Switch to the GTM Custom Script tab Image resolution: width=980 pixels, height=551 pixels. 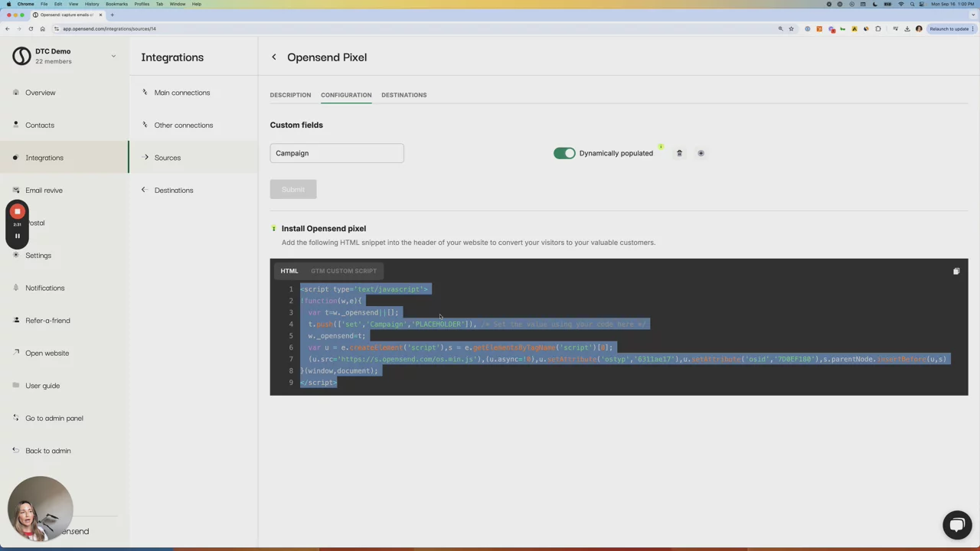[x=343, y=271]
